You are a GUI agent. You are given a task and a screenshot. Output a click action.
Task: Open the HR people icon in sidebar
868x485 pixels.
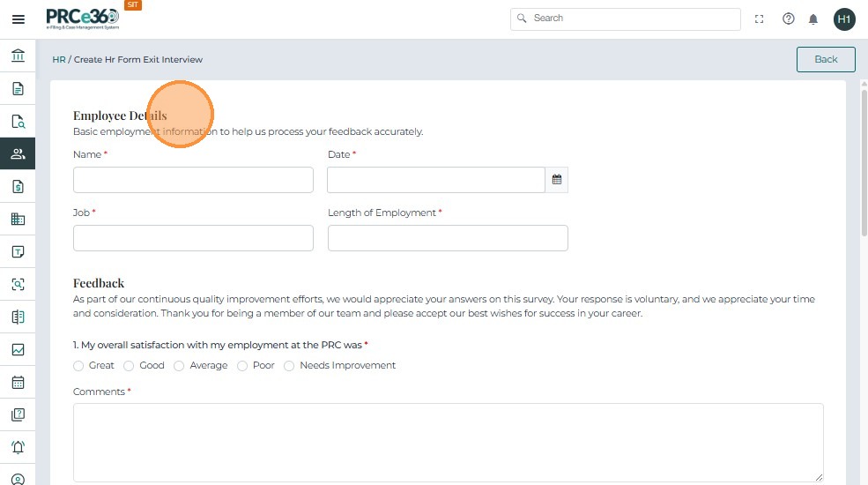pos(18,153)
